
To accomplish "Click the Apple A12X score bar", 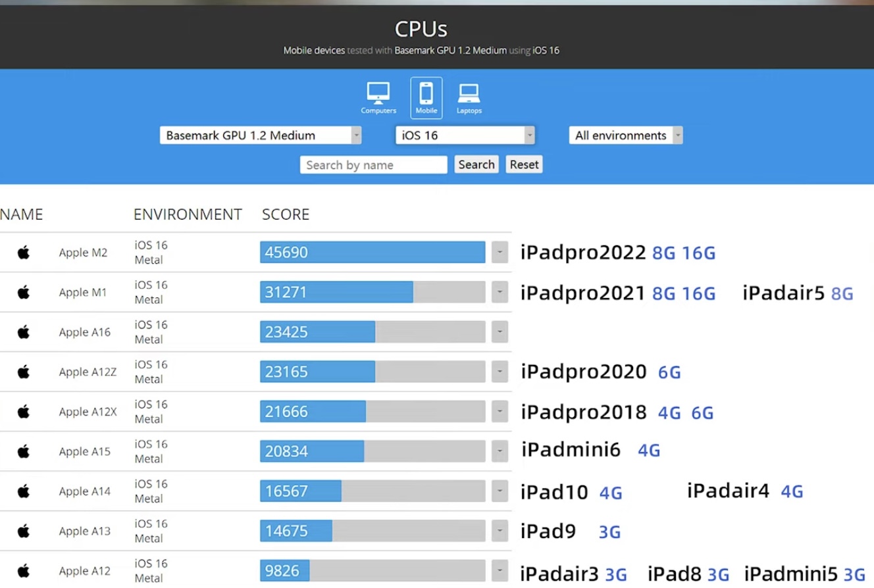I will 373,412.
